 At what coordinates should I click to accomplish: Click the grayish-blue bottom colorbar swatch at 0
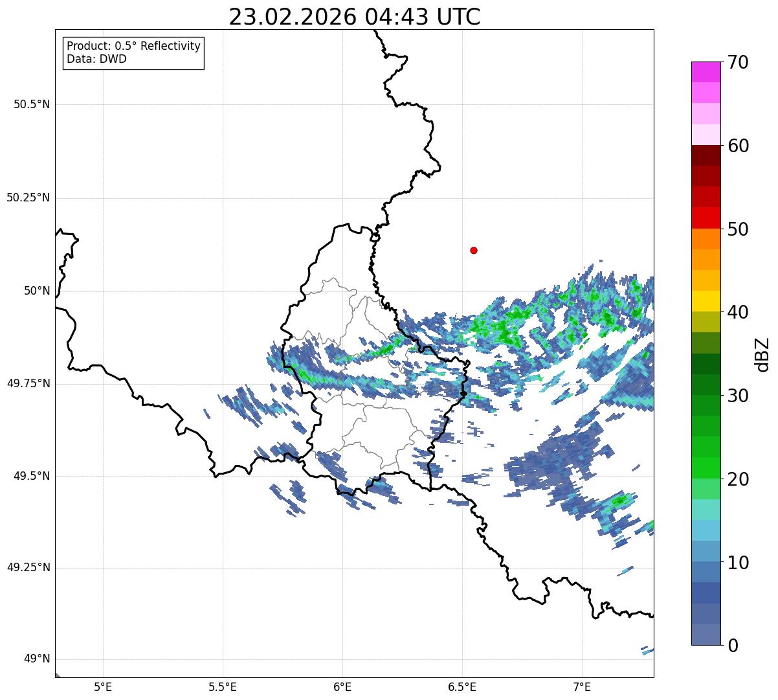coord(706,635)
